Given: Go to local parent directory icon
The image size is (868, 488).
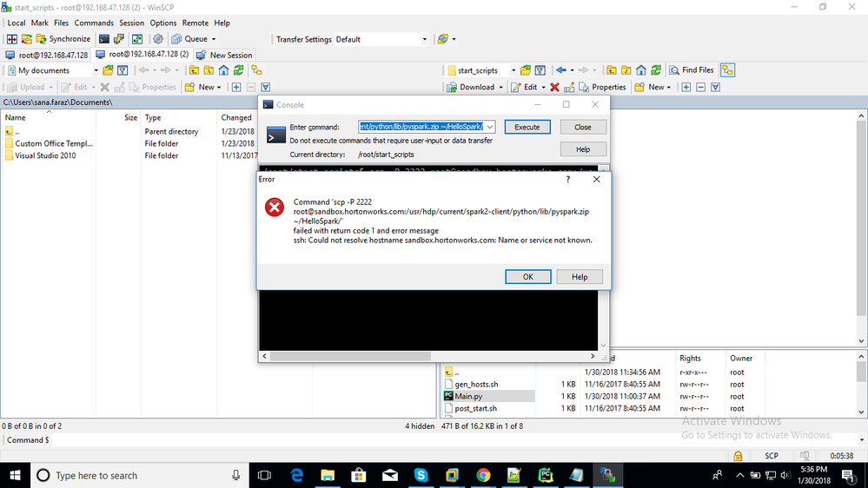Looking at the screenshot, I should [194, 70].
